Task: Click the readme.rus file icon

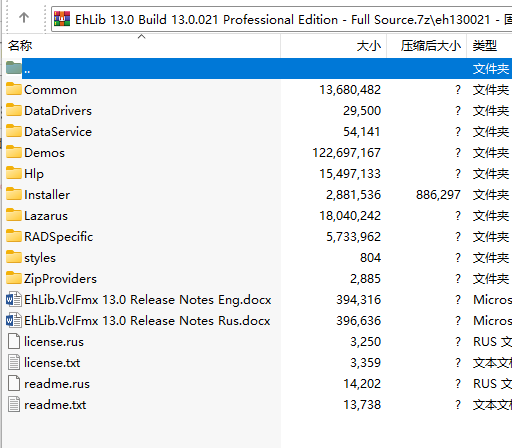Action: tap(14, 383)
